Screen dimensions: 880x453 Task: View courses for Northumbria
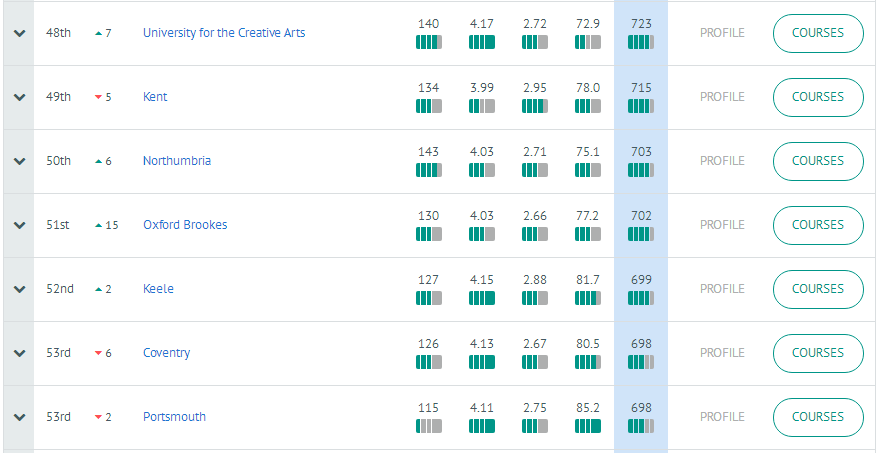point(818,161)
